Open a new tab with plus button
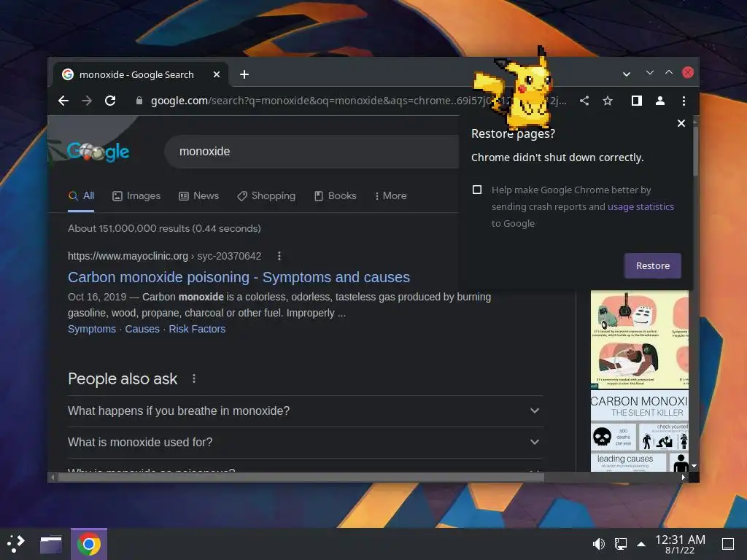The image size is (747, 560). pos(244,74)
